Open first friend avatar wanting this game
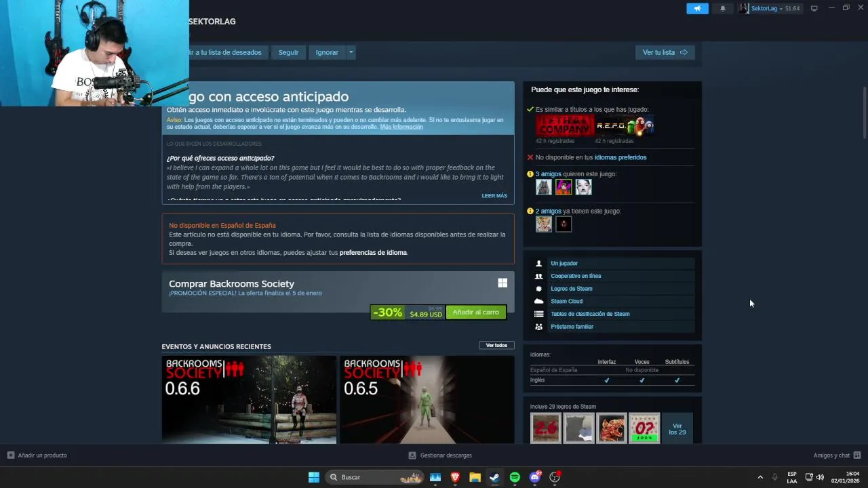The image size is (868, 488). click(544, 187)
